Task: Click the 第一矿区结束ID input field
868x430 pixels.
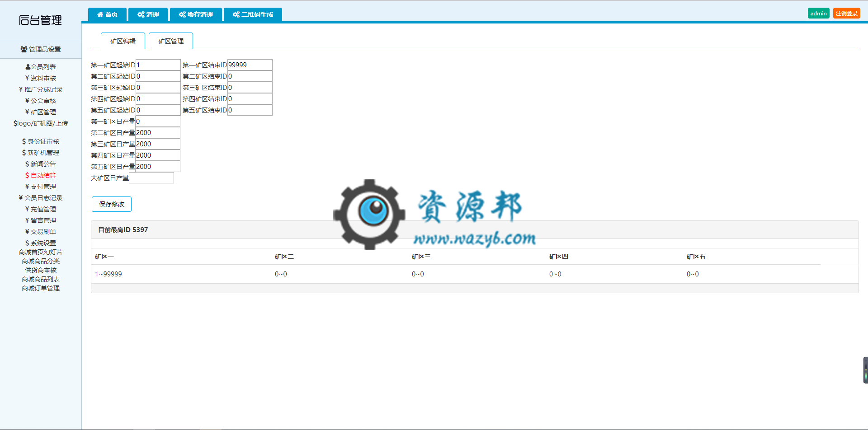Action: [250, 65]
